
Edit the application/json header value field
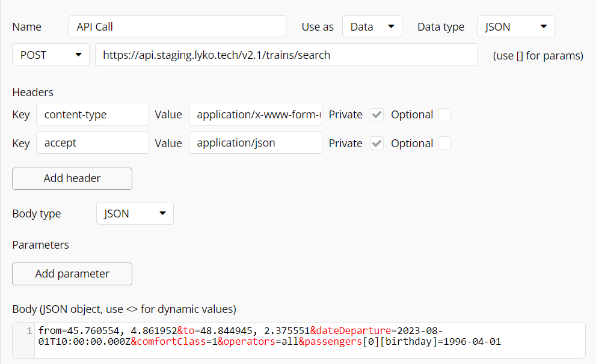(255, 143)
